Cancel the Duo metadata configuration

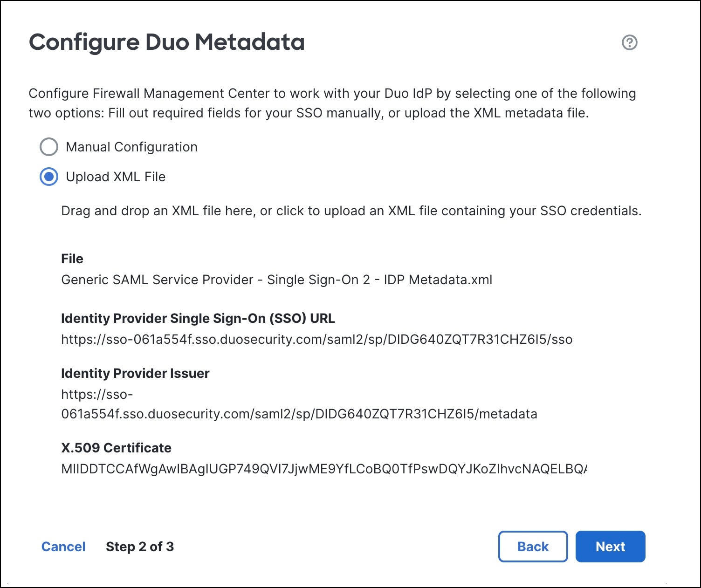(63, 547)
